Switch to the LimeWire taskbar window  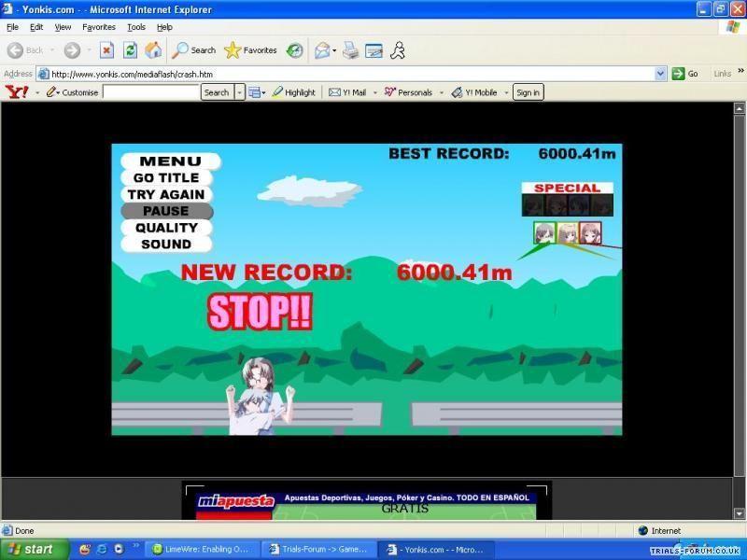click(201, 550)
